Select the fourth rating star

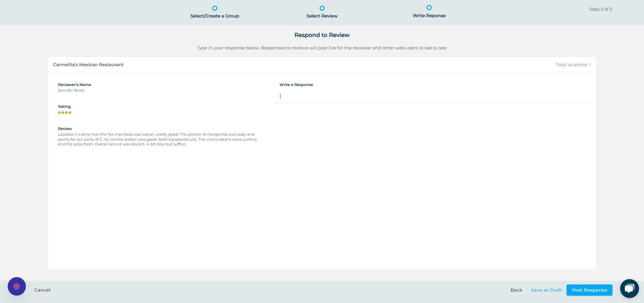[70, 113]
